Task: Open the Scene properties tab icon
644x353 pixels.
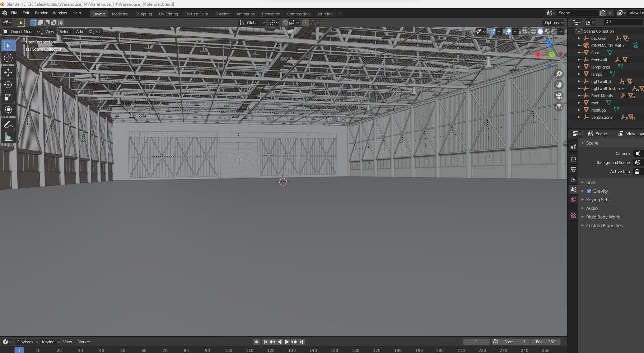Action: (574, 189)
